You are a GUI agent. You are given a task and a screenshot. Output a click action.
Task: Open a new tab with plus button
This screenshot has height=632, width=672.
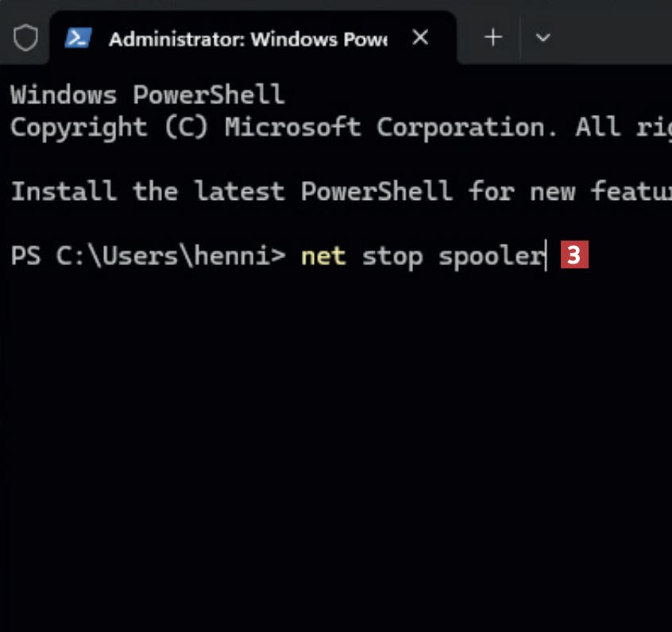coord(493,37)
